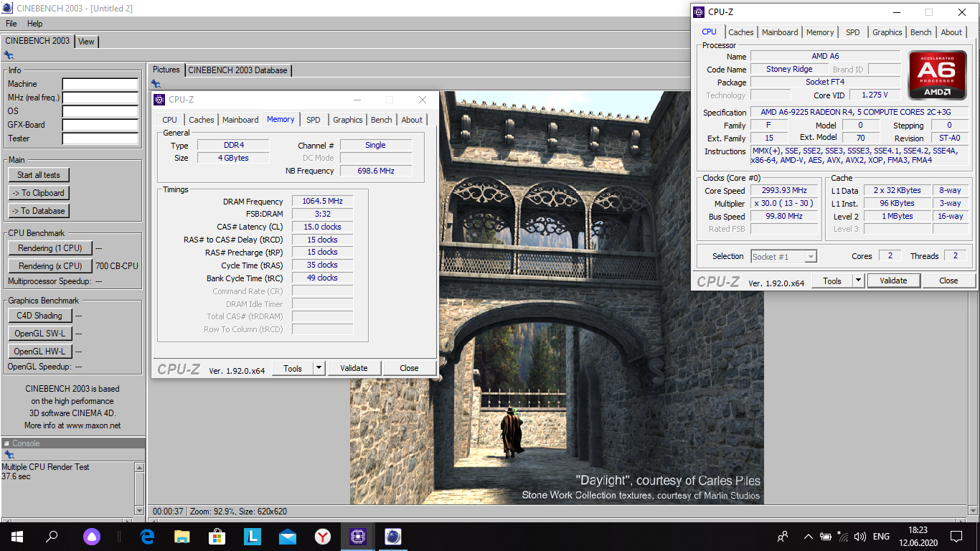Open Yandex Browser from the taskbar

[x=323, y=537]
